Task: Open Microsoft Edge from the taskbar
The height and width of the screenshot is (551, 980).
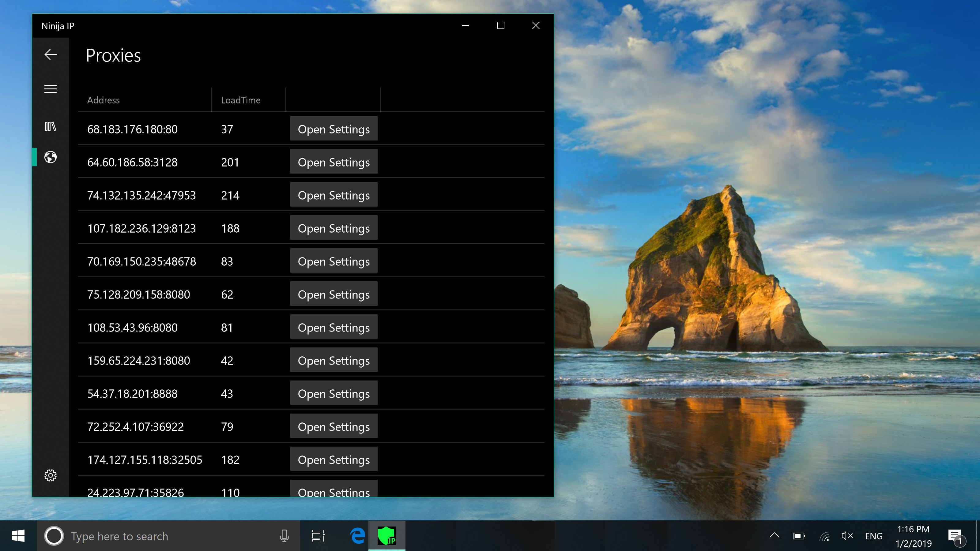Action: [357, 535]
